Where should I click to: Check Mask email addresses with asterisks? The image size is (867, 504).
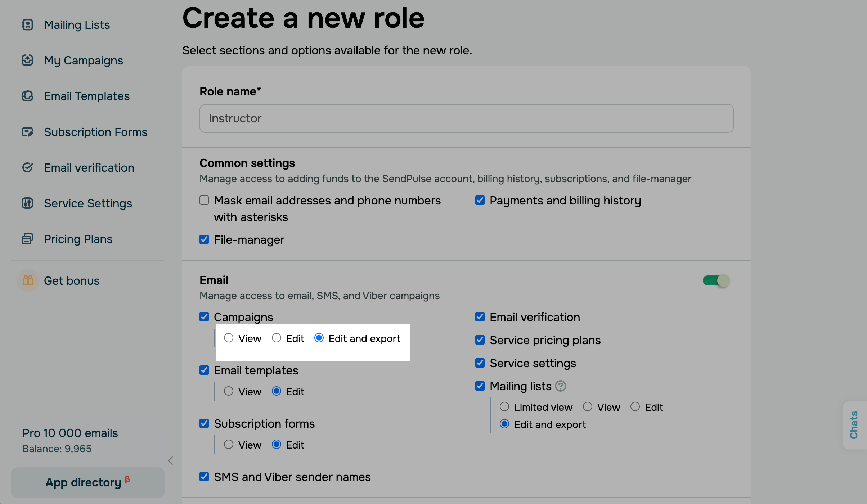tap(204, 200)
